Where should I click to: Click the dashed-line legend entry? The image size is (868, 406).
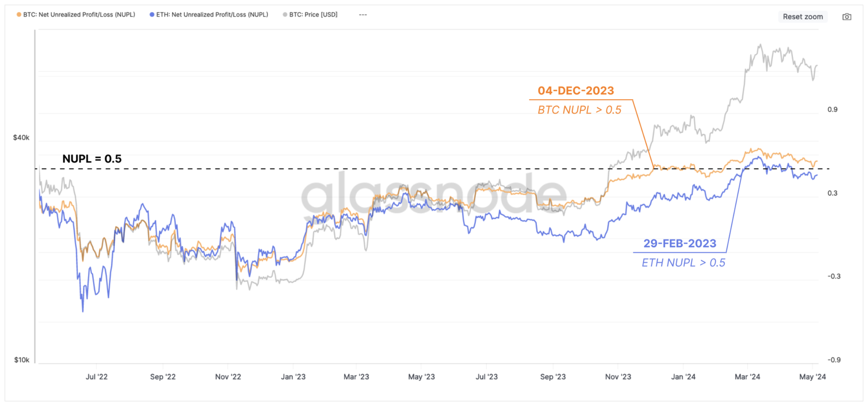tap(363, 15)
